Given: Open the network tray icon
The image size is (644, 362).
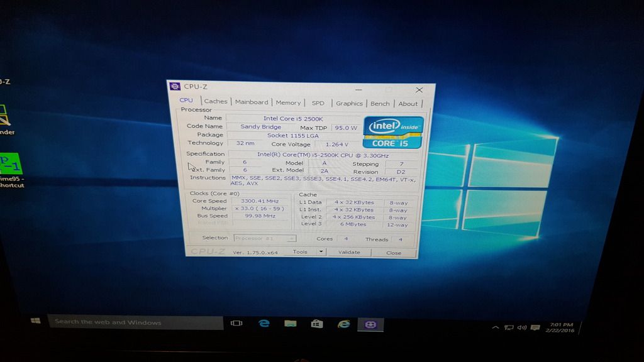Looking at the screenshot, I should 509,327.
